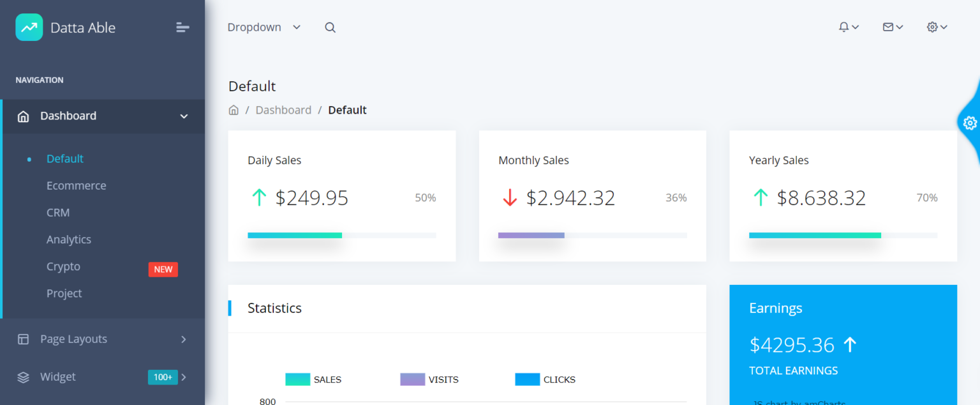Image resolution: width=980 pixels, height=405 pixels.
Task: Open the search magnifier icon
Action: [330, 27]
